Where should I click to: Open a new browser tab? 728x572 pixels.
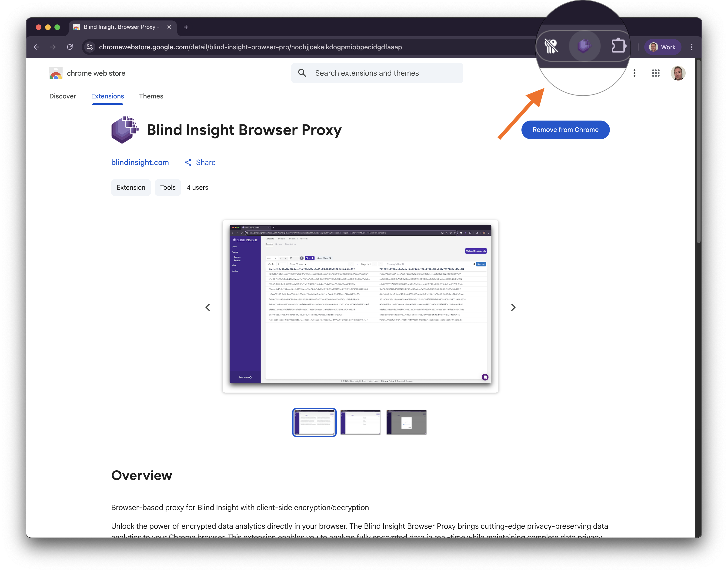[186, 27]
